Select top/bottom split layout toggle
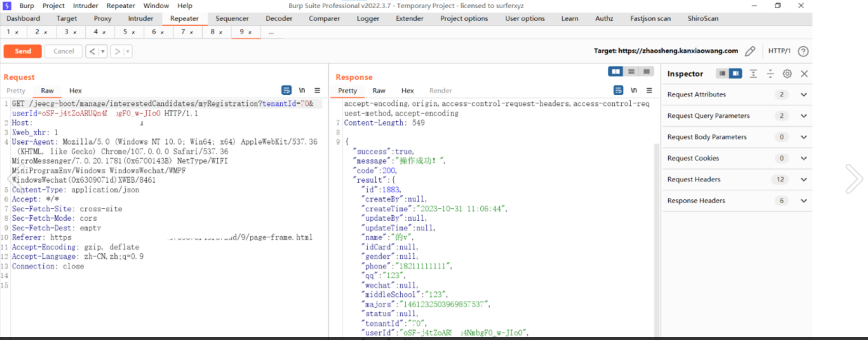The height and width of the screenshot is (340, 868). point(631,72)
